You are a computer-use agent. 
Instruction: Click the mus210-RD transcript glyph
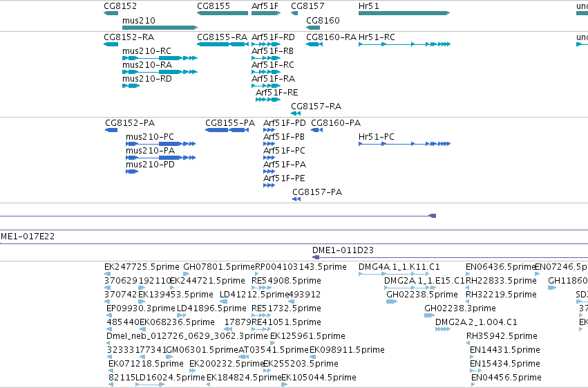pos(131,86)
